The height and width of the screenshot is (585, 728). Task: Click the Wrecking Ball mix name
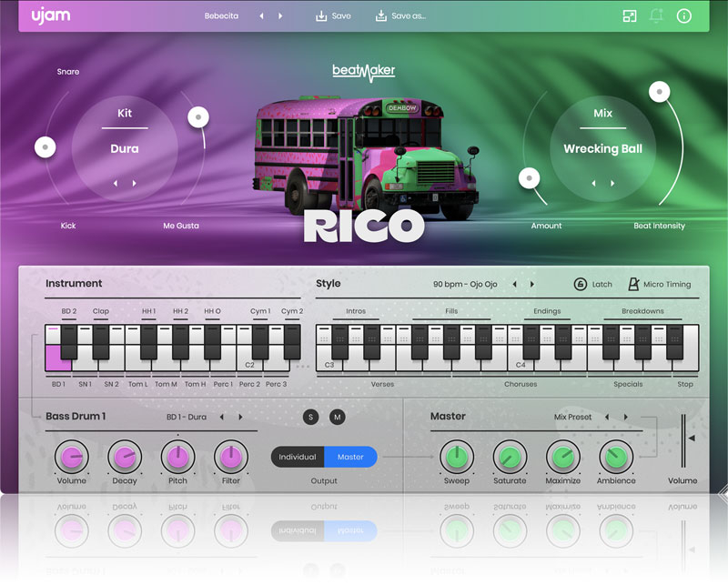(603, 148)
